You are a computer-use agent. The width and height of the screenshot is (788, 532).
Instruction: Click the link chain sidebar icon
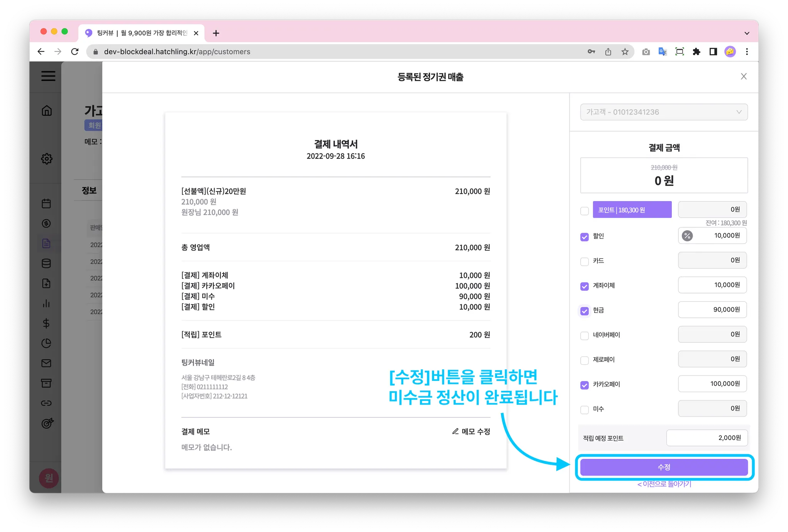(46, 403)
